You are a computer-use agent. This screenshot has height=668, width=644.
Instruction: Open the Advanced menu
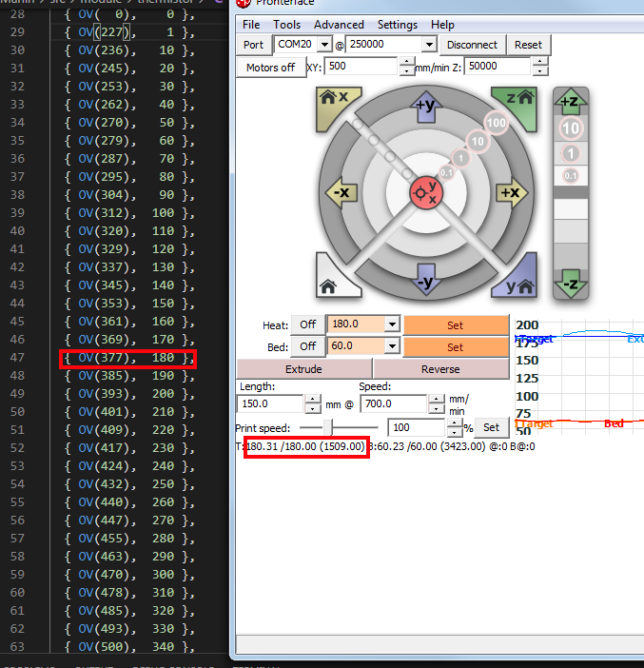point(339,25)
